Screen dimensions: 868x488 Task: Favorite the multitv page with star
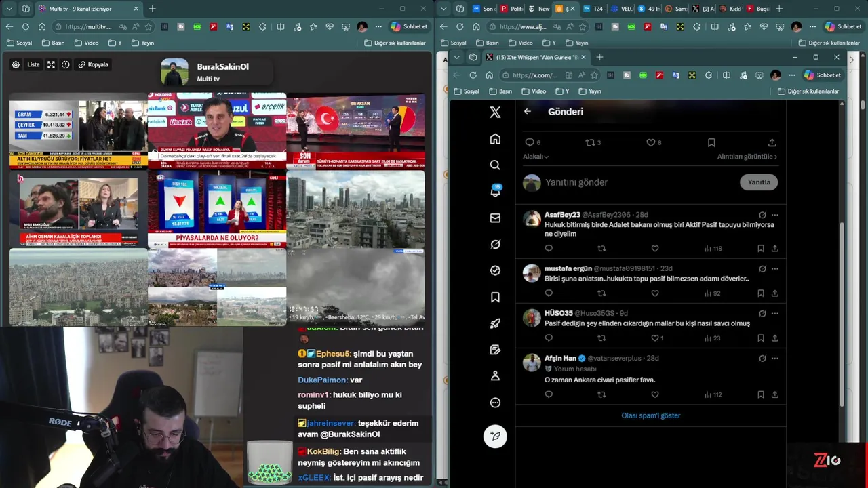click(149, 26)
